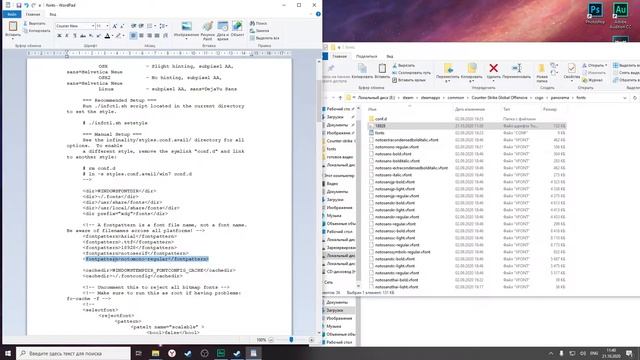Align text right in WordPad

(x=149, y=36)
